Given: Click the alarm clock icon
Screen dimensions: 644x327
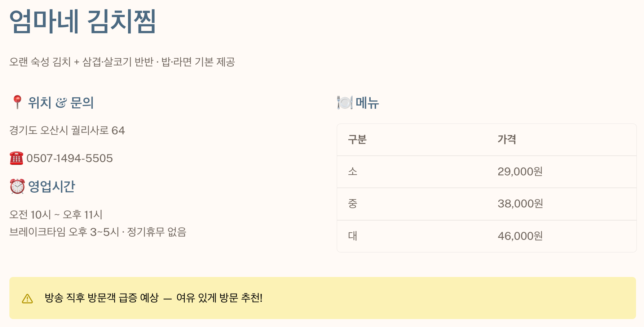Looking at the screenshot, I should click(17, 186).
